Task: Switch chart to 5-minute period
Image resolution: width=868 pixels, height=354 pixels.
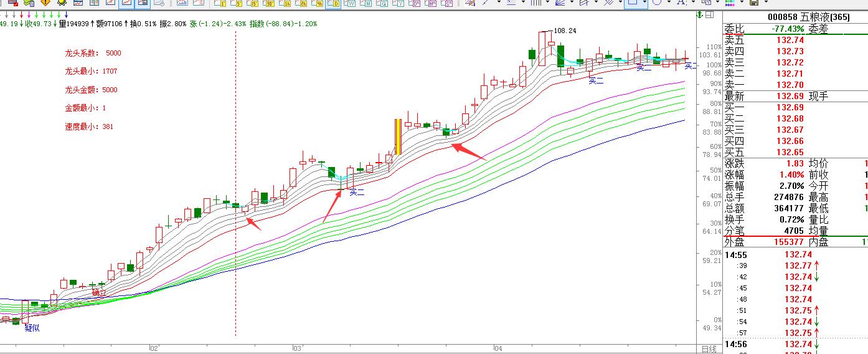Action: 237,4
